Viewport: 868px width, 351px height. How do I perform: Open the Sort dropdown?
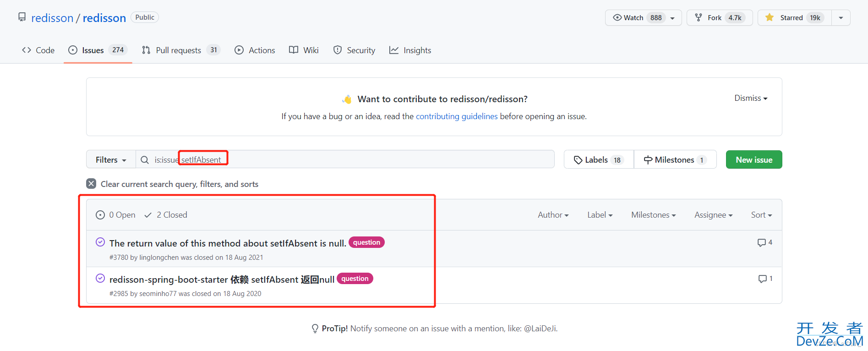tap(761, 215)
